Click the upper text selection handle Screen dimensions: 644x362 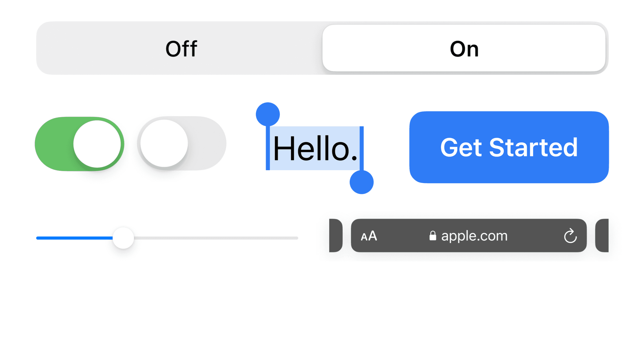268,114
